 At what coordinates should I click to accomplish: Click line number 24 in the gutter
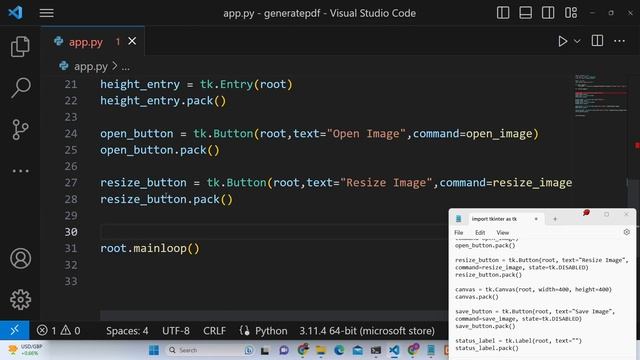tap(71, 133)
